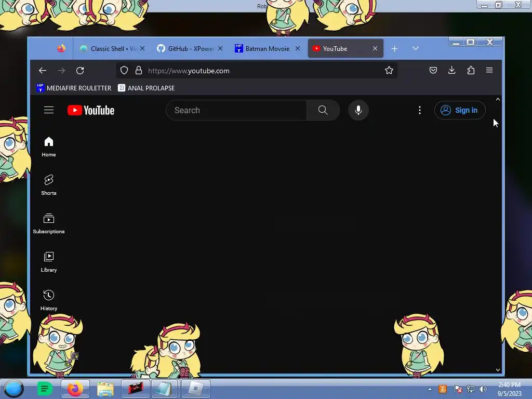Open Subscriptions in YouTube sidebar
The width and height of the screenshot is (532, 399).
click(49, 223)
